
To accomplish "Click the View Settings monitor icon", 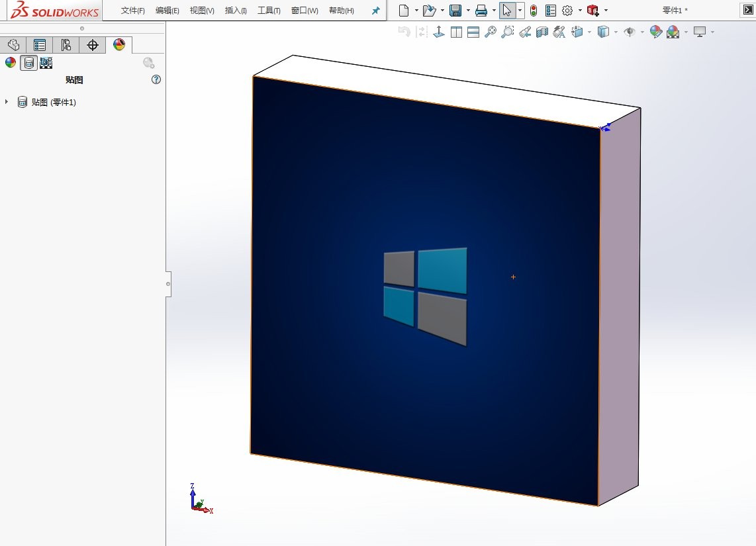I will (x=700, y=32).
